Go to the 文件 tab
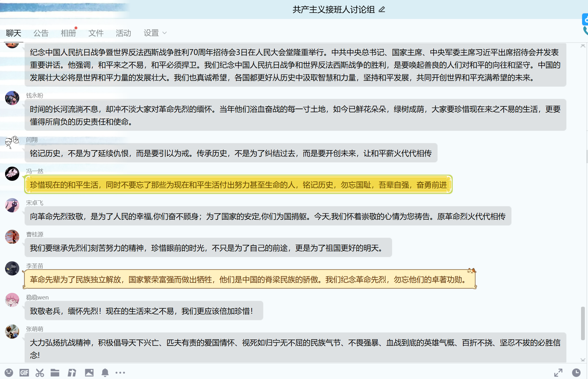Image resolution: width=588 pixels, height=379 pixels. click(x=96, y=33)
